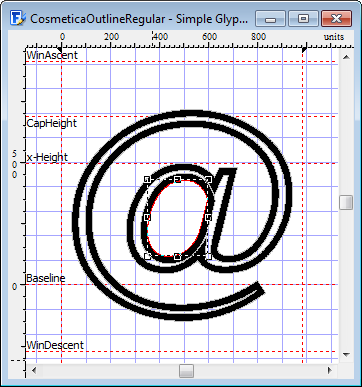The width and height of the screenshot is (362, 387).
Task: Click the 400 mark on horizontal ruler
Action: 161,37
